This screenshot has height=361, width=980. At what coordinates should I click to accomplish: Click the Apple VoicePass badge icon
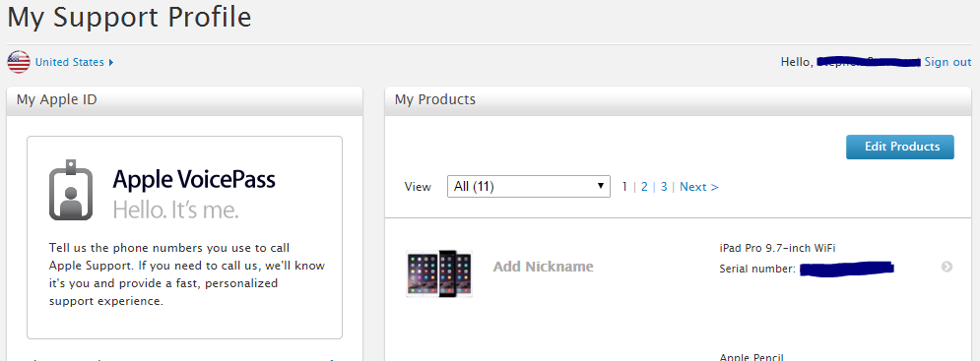tap(71, 190)
